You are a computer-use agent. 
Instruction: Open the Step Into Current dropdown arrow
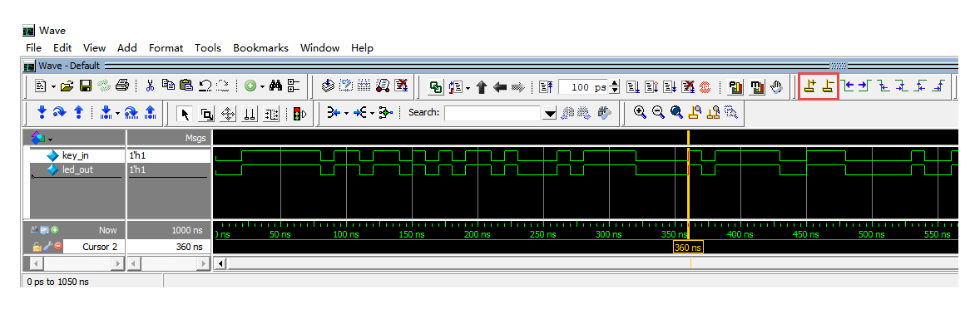pyautogui.click(x=116, y=114)
